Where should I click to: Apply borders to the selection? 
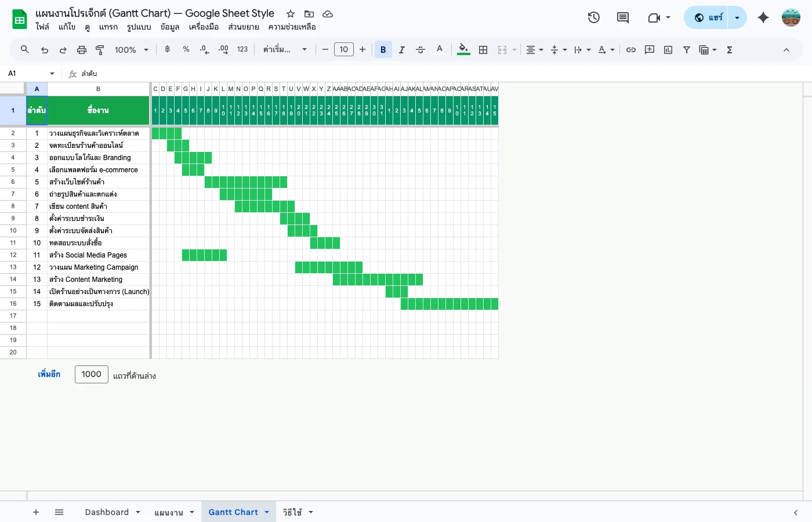[x=483, y=49]
